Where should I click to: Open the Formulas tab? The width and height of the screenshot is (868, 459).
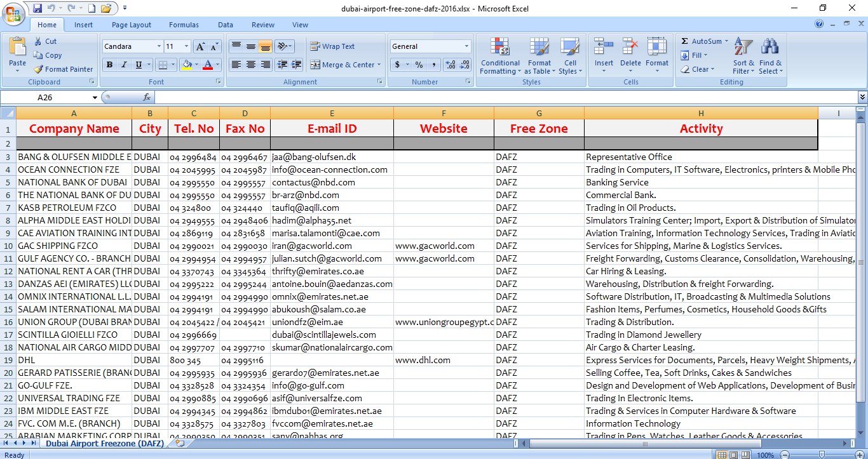click(184, 25)
